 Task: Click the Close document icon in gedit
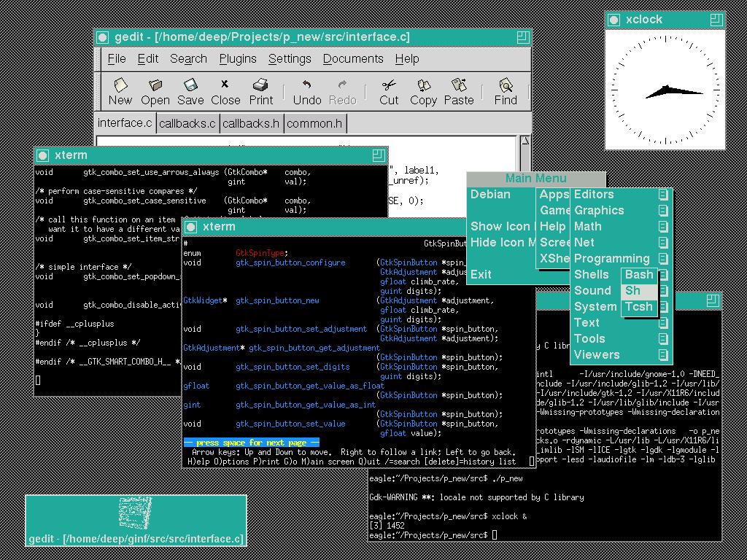click(x=225, y=90)
